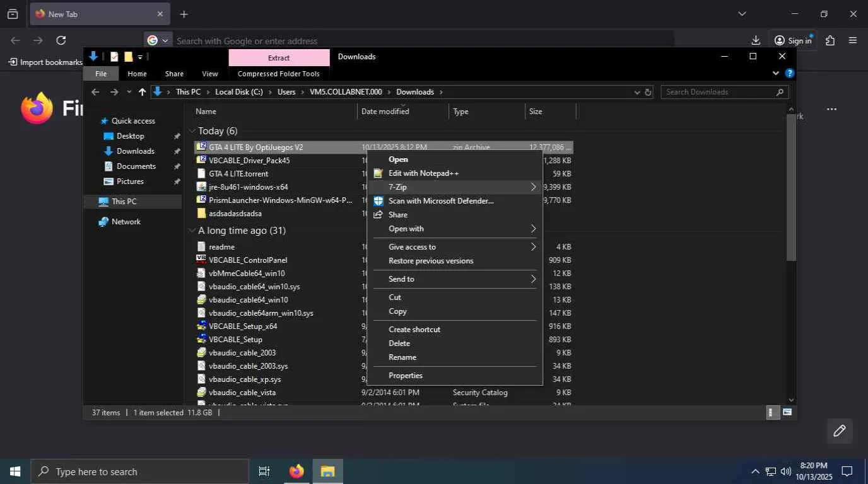Switch to the View ribbon tab
The height and width of the screenshot is (484, 868).
coord(210,74)
